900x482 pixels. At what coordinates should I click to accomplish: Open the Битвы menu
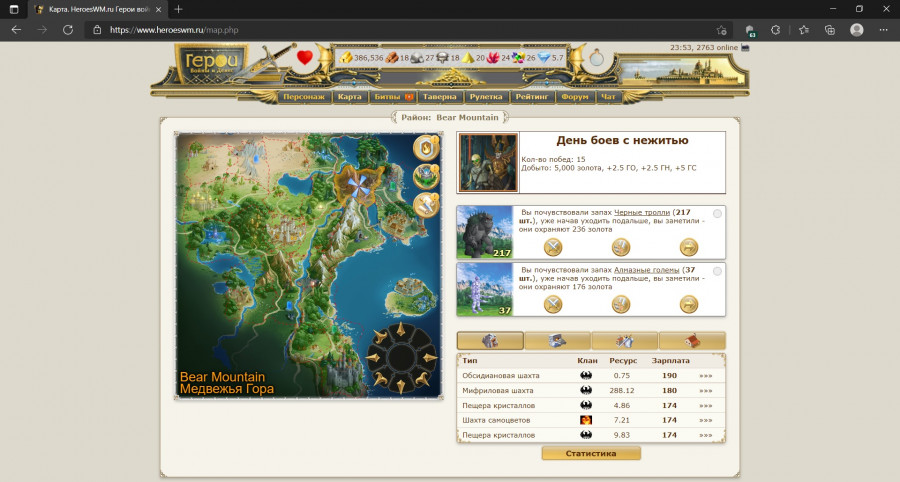click(393, 97)
